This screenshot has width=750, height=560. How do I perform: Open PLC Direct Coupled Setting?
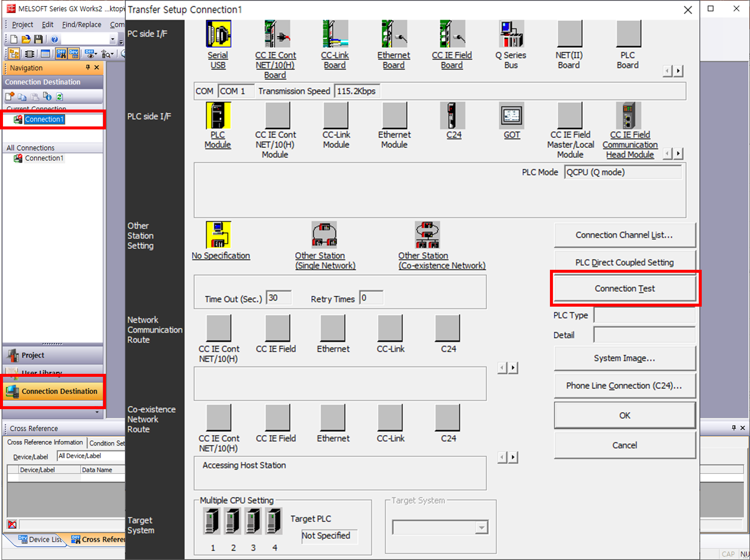coord(625,262)
